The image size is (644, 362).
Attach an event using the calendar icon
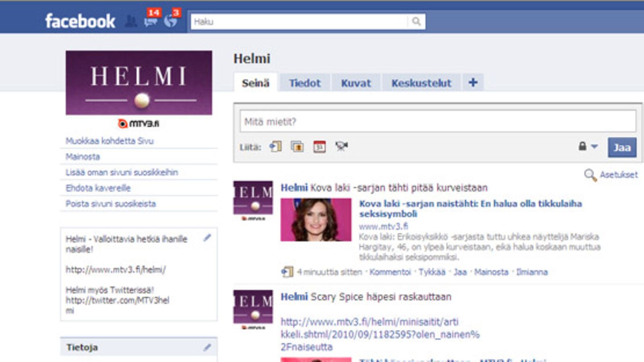pos(320,147)
